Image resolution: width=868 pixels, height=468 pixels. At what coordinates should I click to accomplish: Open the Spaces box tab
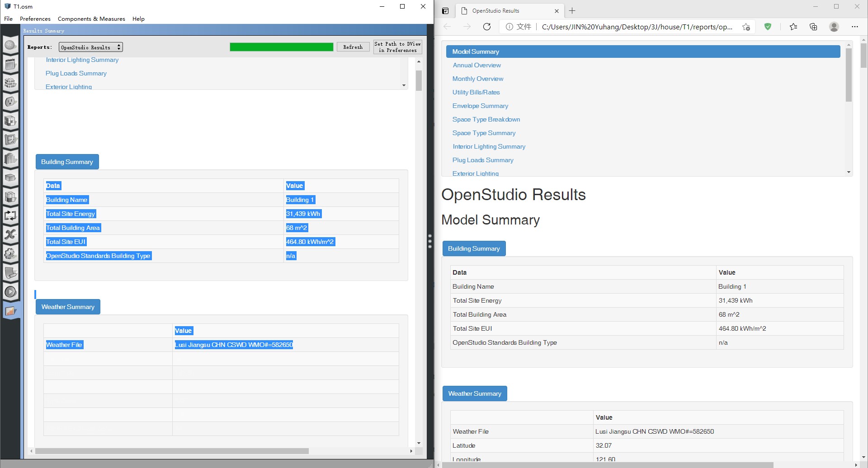click(x=10, y=178)
